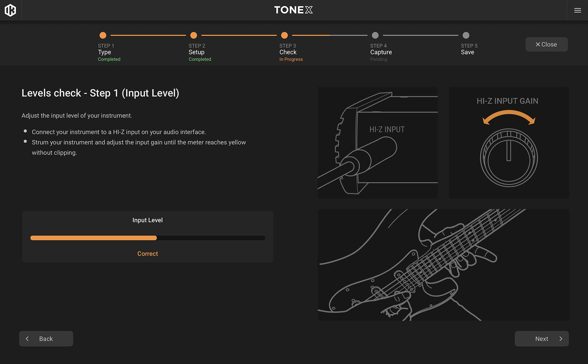
Task: Open the hamburger menu
Action: 577,10
